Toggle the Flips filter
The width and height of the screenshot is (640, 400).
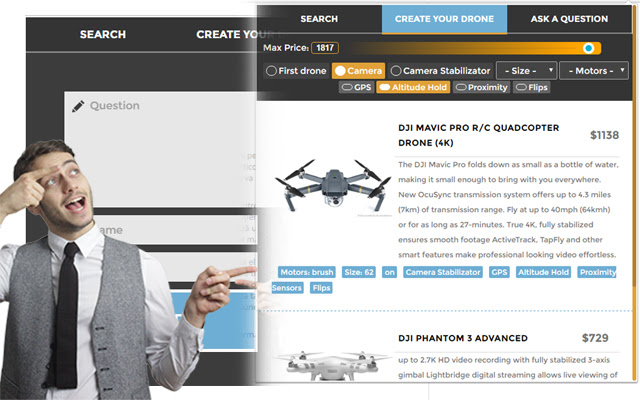[531, 87]
